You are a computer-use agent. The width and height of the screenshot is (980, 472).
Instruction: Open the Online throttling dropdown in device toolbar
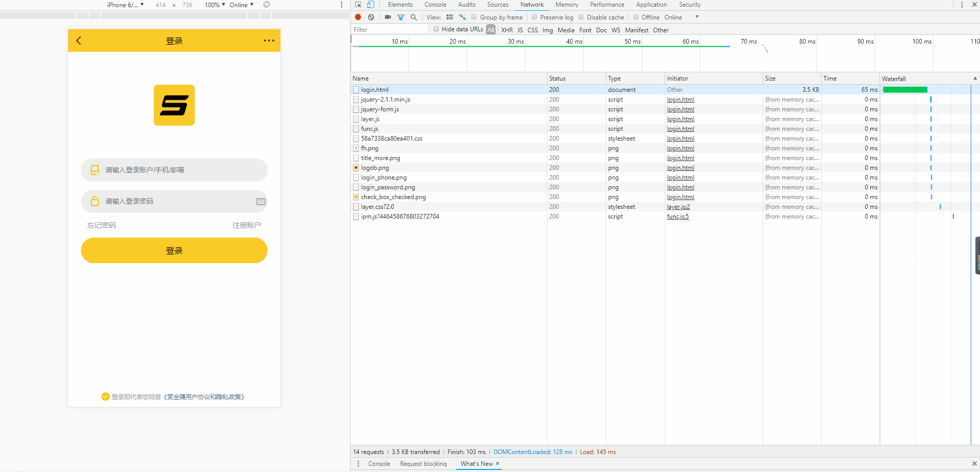241,5
